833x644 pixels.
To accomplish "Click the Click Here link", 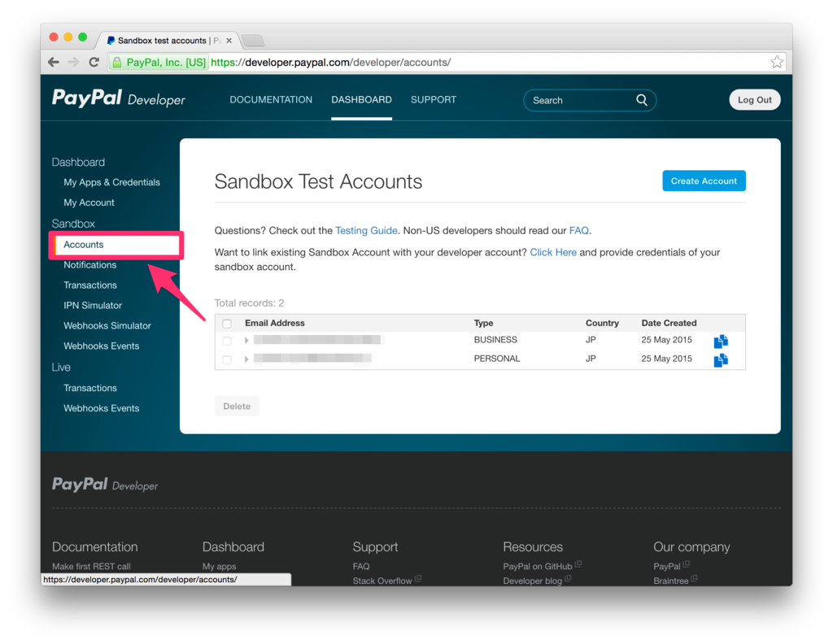I will [553, 252].
